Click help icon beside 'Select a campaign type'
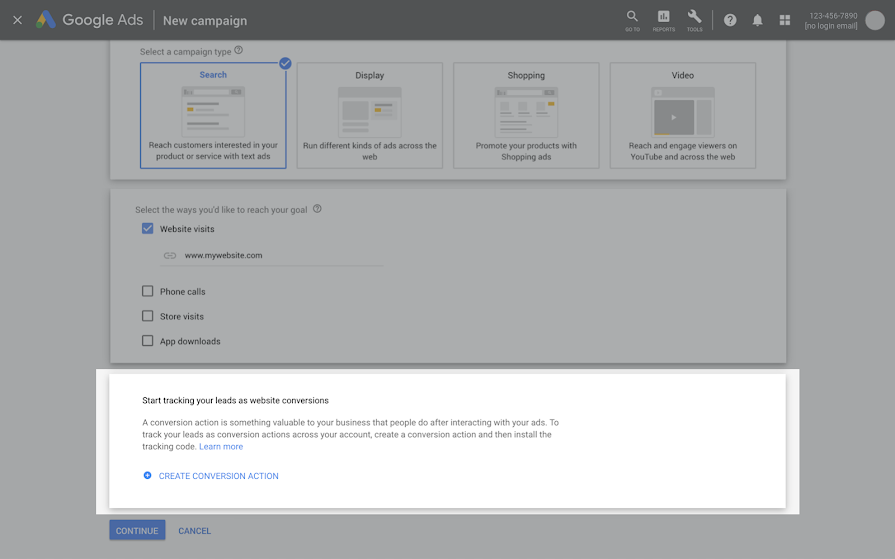895x559 pixels. tap(238, 50)
